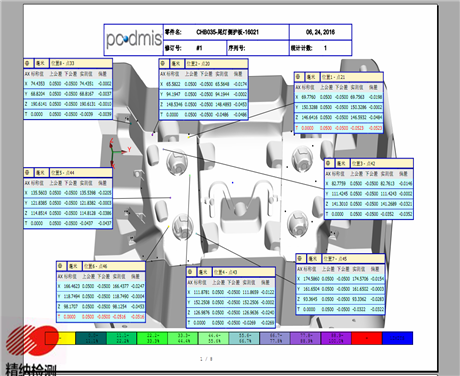Select the 33.3-44.4% green scale swatch
Image resolution: width=460 pixels, height=376 pixels.
point(183,338)
